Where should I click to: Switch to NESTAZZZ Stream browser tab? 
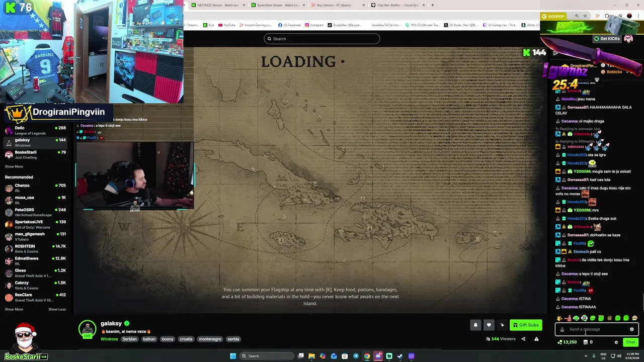pyautogui.click(x=217, y=5)
